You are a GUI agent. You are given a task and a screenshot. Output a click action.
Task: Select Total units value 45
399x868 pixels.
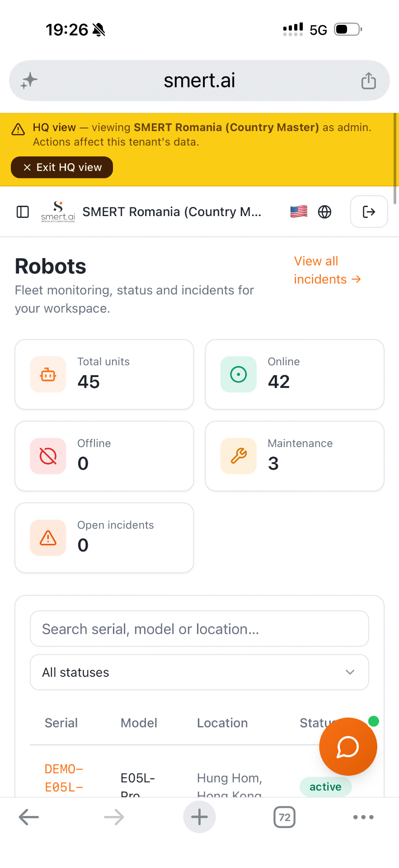[89, 382]
